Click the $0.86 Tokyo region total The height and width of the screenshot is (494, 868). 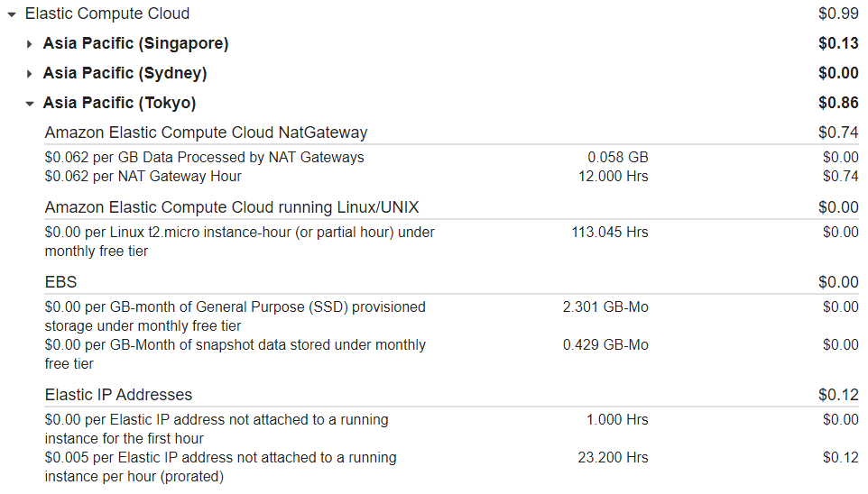pyautogui.click(x=838, y=103)
